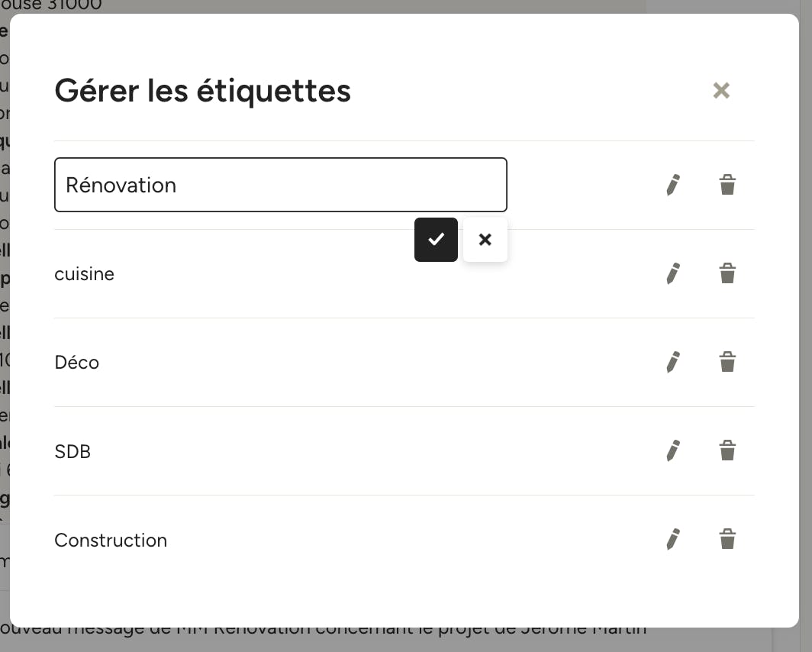Edit the cuisine label
This screenshot has width=812, height=652.
tap(672, 273)
